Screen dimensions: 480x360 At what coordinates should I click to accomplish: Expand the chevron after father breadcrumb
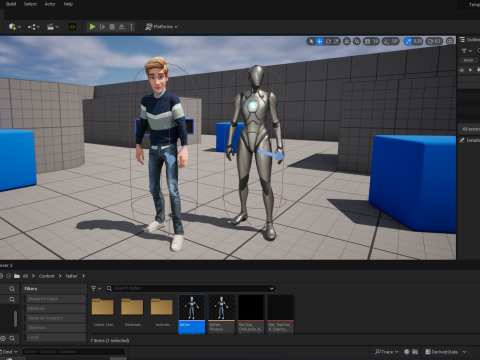(x=83, y=276)
